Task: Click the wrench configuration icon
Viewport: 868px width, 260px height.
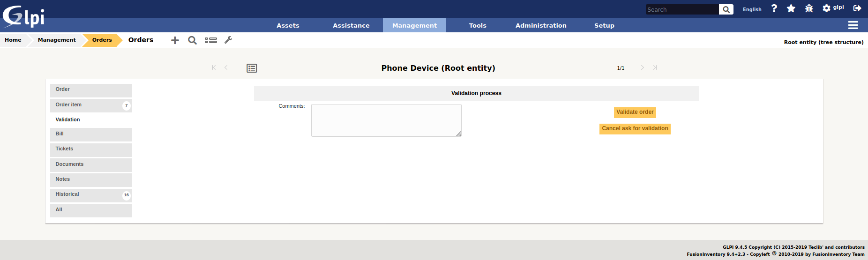Action: (228, 40)
